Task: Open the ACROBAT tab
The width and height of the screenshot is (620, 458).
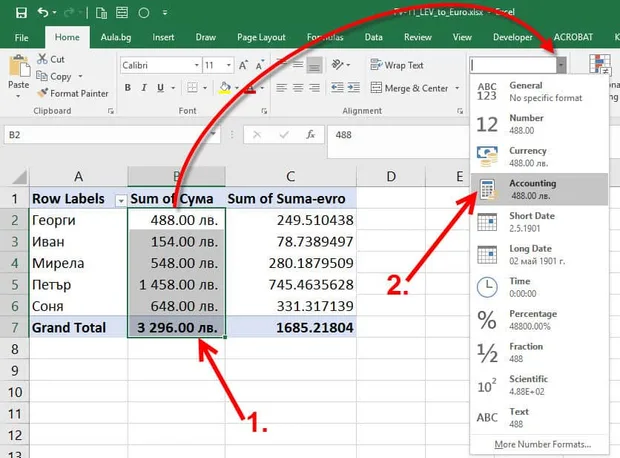Action: tap(573, 37)
